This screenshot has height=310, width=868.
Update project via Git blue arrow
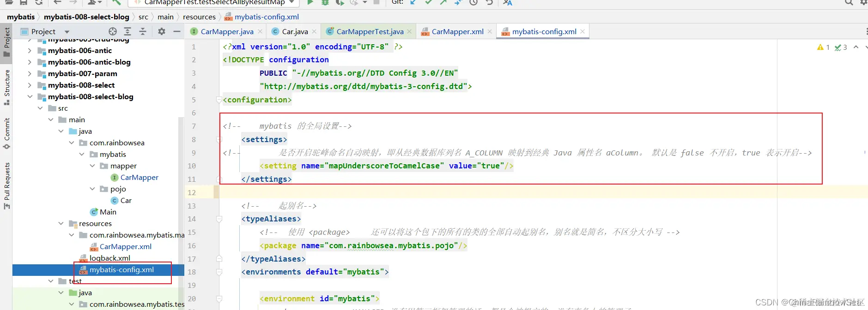(413, 2)
